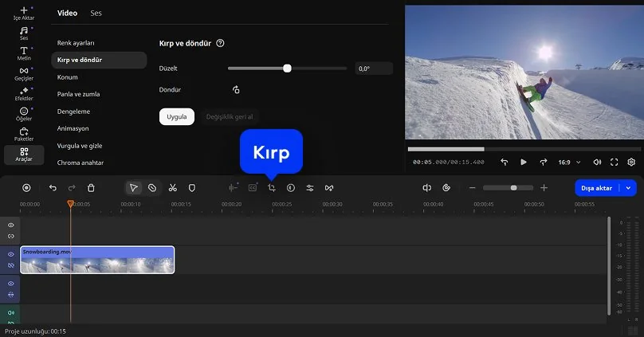Click the rotate icon next to Döndür
The width and height of the screenshot is (644, 337).
[x=236, y=90]
